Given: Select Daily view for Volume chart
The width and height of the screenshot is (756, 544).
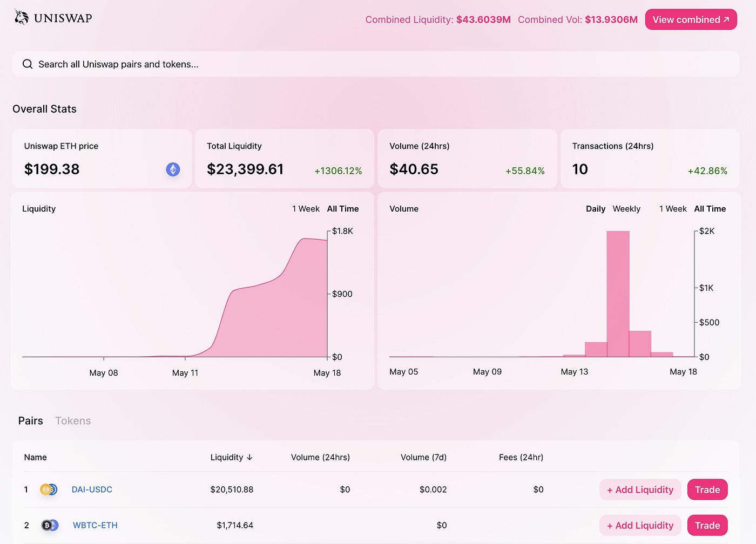Looking at the screenshot, I should pos(596,209).
